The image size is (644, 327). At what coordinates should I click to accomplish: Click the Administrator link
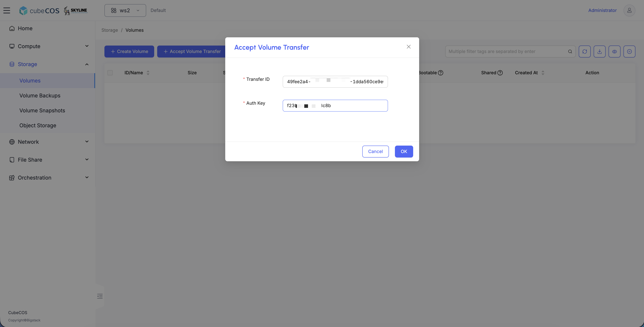(602, 10)
